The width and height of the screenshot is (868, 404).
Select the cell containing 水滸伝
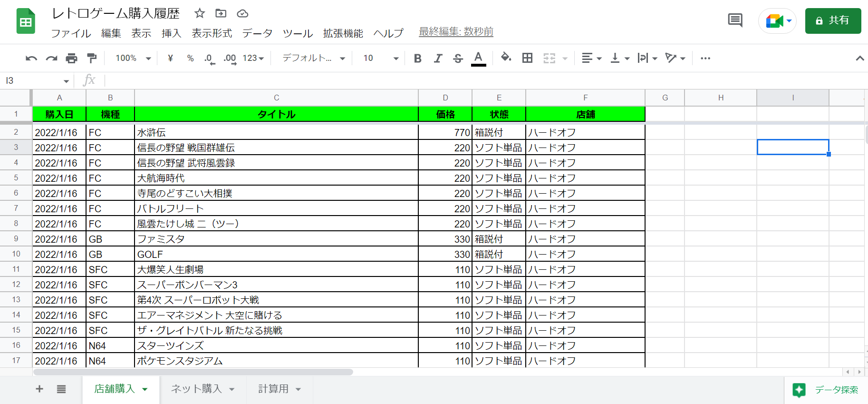tap(277, 132)
